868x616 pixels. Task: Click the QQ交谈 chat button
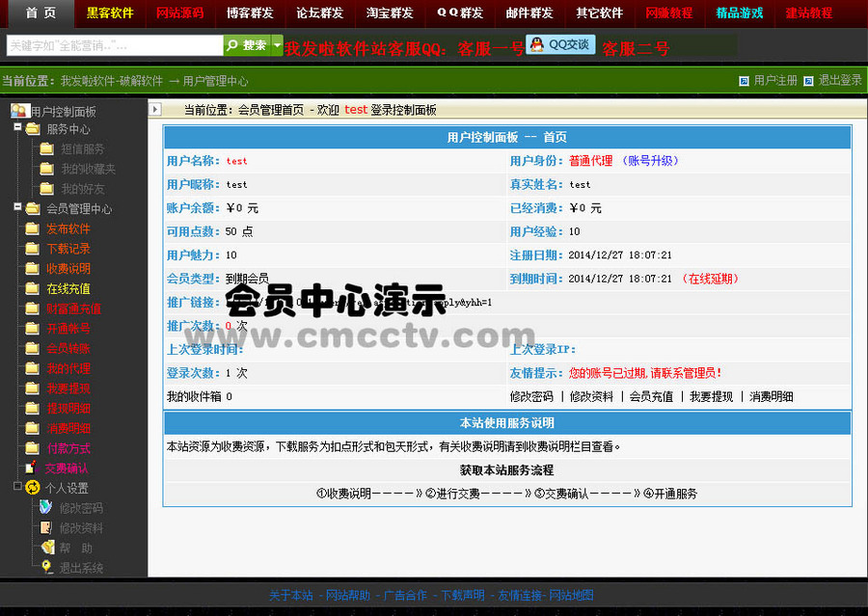[560, 45]
